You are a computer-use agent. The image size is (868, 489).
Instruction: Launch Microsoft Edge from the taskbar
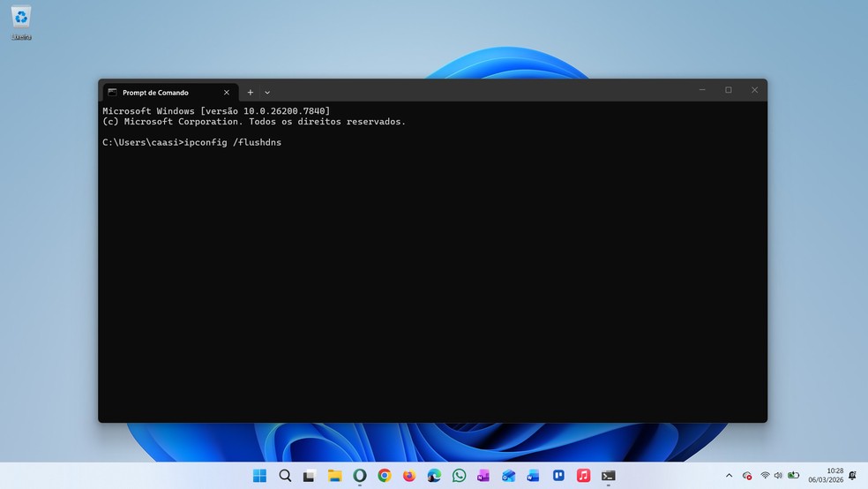click(x=434, y=476)
